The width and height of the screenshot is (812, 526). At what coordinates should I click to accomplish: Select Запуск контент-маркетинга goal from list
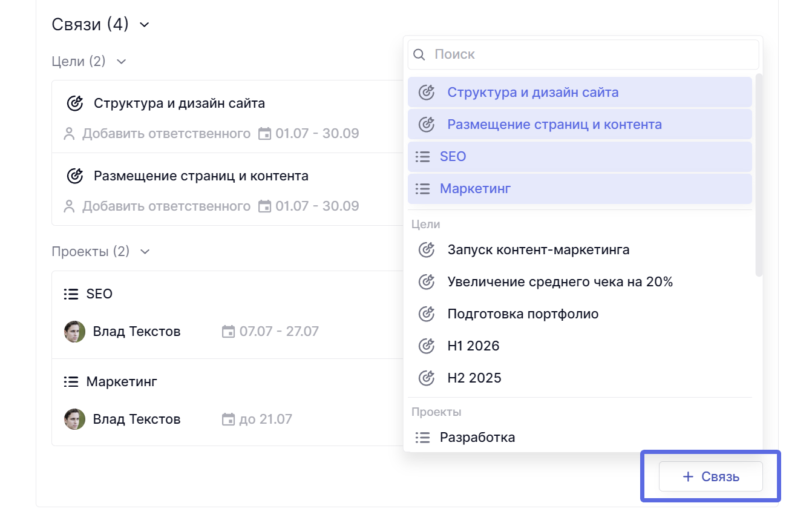coord(538,249)
